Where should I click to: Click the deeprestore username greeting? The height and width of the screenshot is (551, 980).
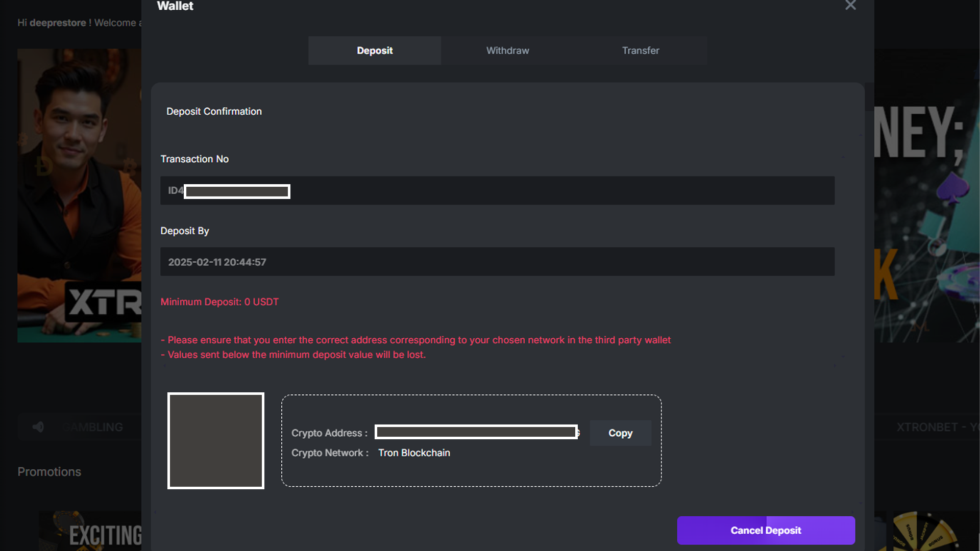(x=58, y=23)
